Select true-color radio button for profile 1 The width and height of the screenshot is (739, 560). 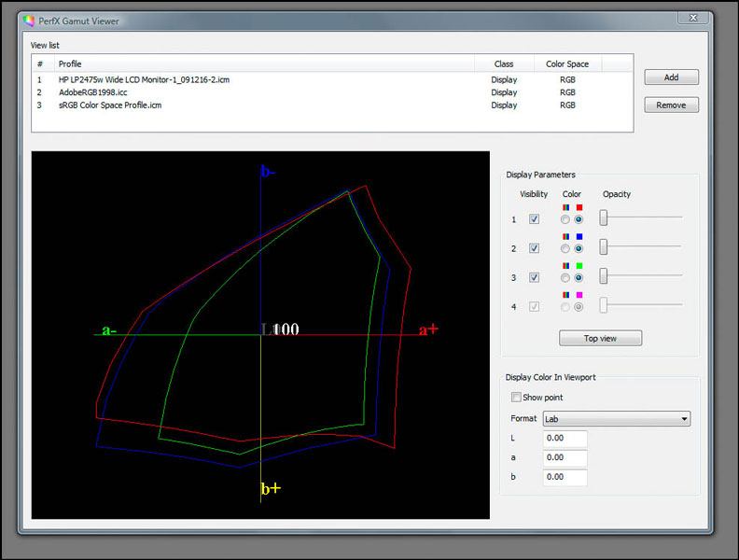[565, 219]
